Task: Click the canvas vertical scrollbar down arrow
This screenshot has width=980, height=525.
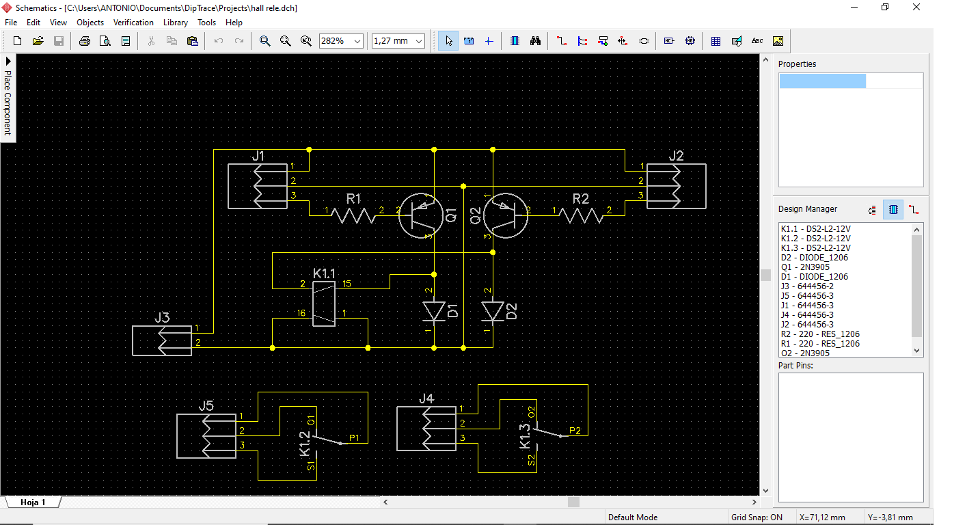Action: (765, 491)
